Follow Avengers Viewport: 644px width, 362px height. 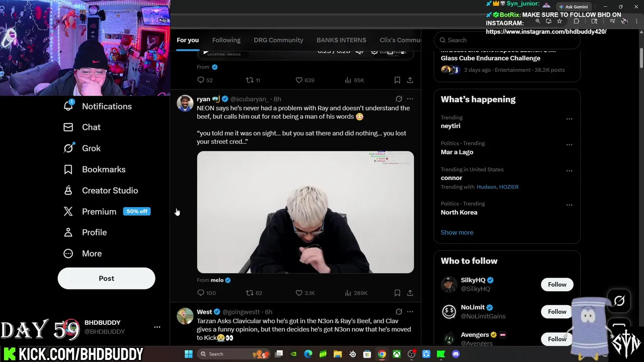pyautogui.click(x=557, y=339)
